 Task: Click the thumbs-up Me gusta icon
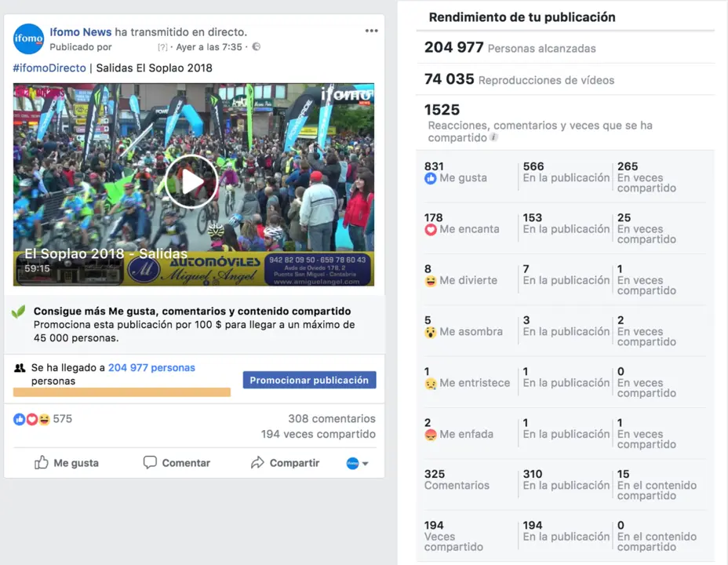[42, 462]
